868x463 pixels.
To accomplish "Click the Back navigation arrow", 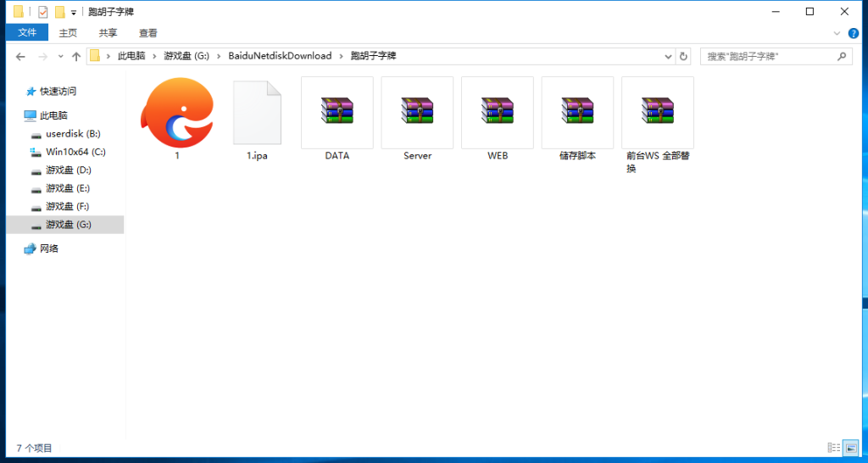I will [20, 57].
